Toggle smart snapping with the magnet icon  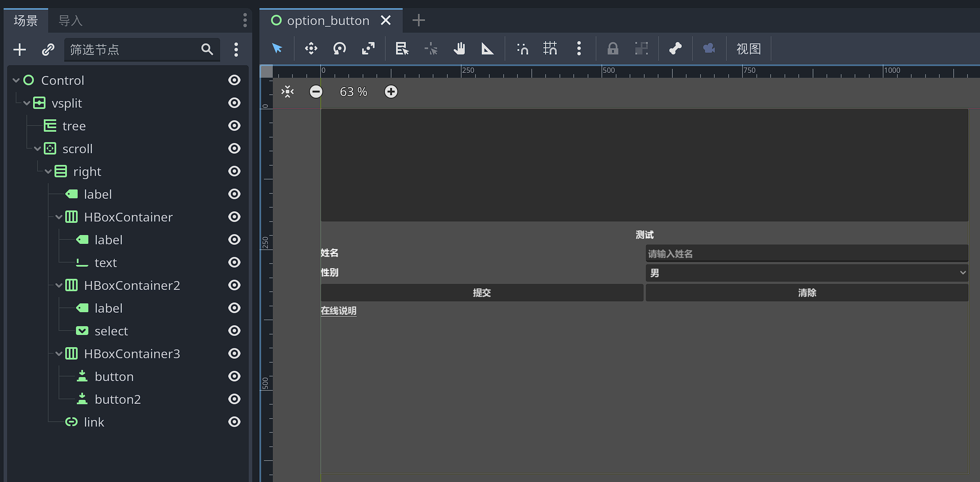pos(521,49)
